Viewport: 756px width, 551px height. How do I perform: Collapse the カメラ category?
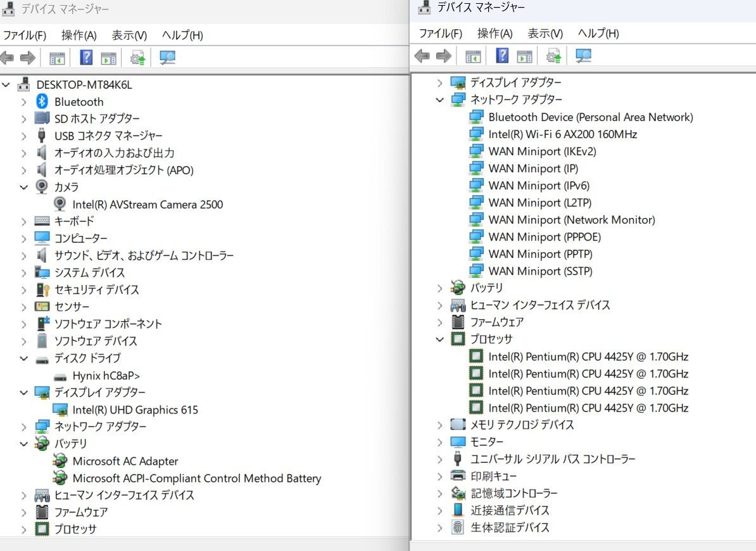click(x=23, y=187)
